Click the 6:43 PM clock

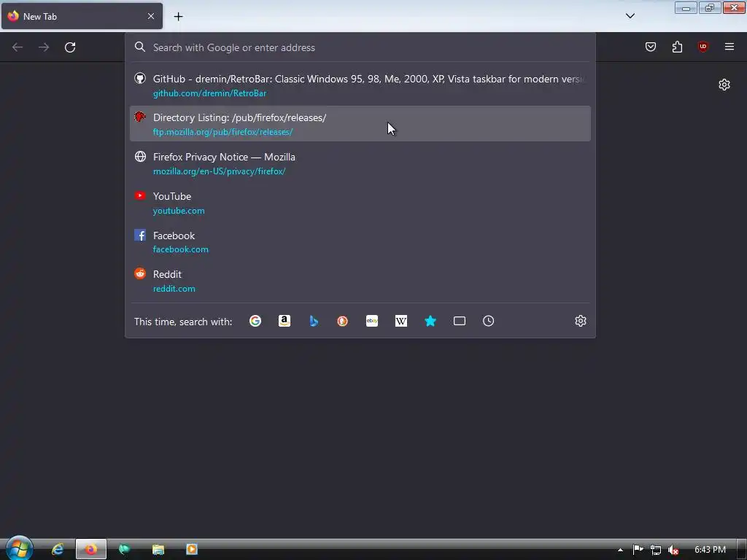click(710, 550)
